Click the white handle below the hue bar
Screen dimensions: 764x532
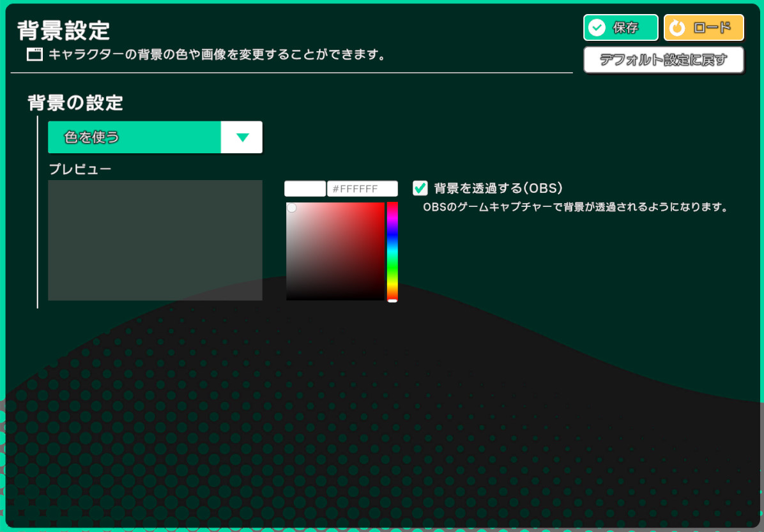[x=392, y=300]
